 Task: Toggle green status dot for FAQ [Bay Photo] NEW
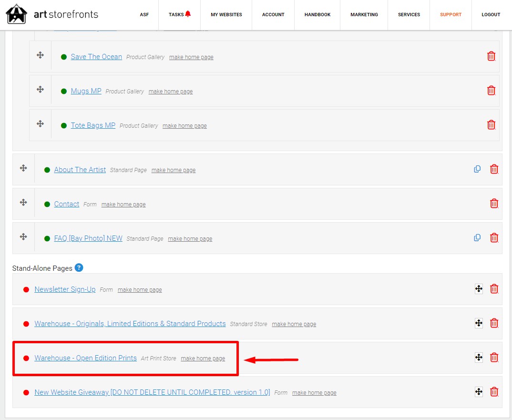click(47, 238)
